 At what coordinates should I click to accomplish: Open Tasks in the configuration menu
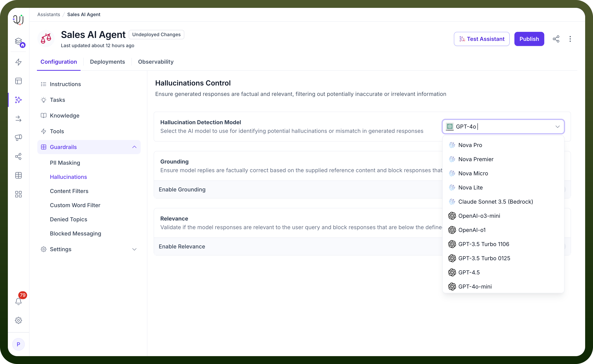89,100
